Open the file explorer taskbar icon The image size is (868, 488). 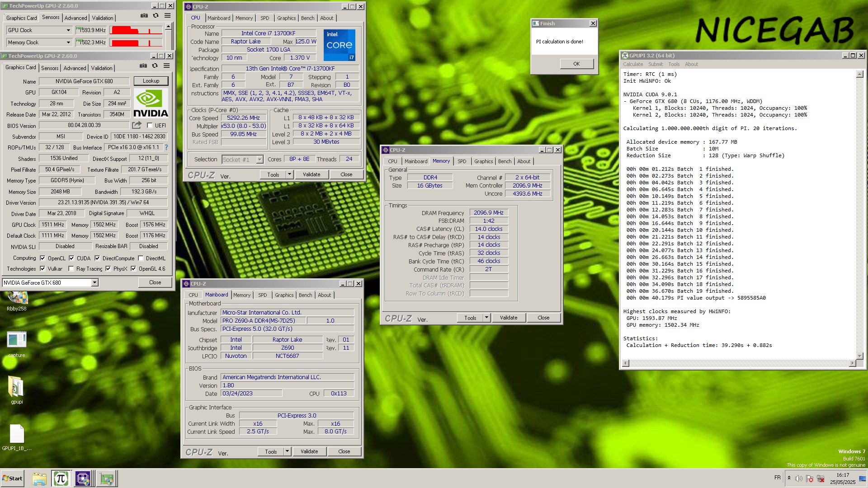pos(39,479)
